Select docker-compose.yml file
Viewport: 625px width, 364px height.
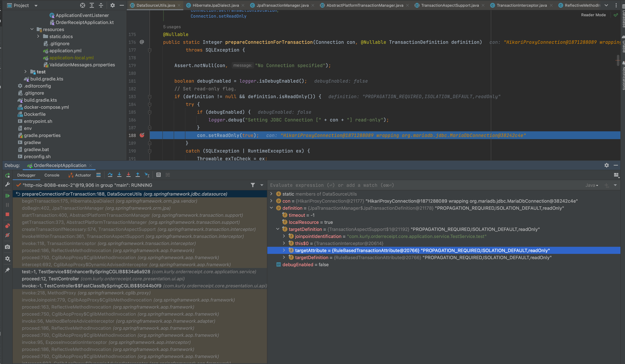(x=46, y=107)
